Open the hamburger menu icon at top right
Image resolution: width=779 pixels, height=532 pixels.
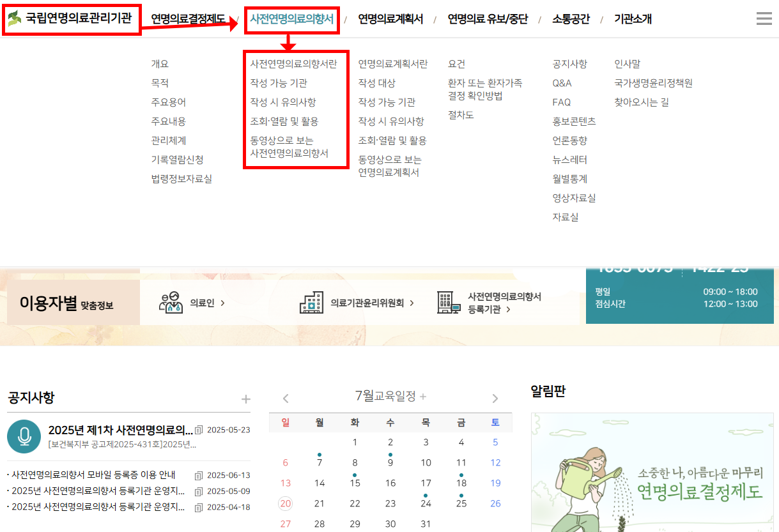[764, 19]
